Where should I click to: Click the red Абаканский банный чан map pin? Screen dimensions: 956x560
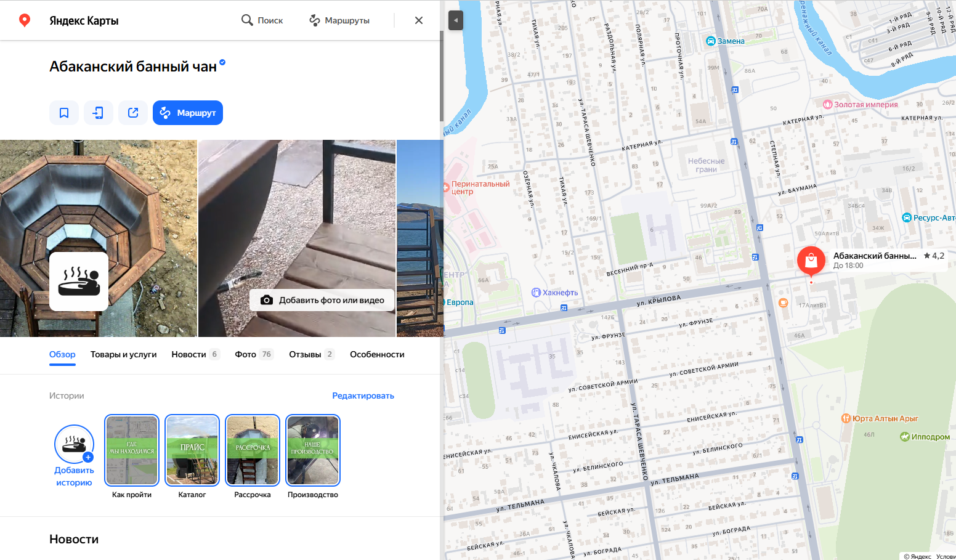811,261
